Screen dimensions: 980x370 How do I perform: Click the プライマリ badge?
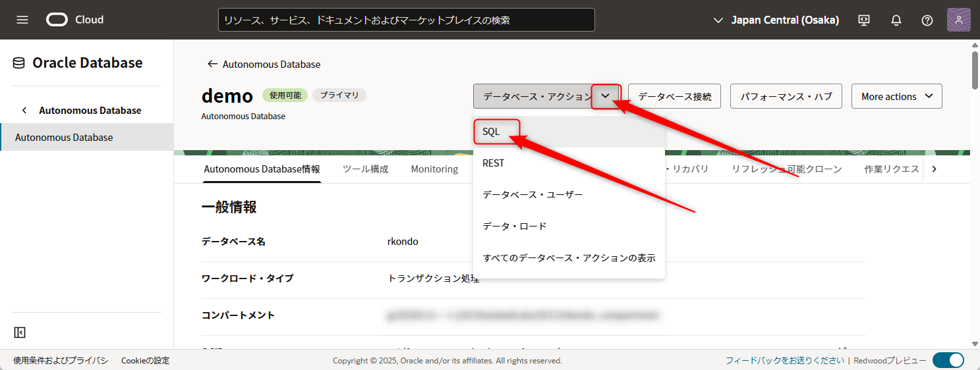coord(339,95)
